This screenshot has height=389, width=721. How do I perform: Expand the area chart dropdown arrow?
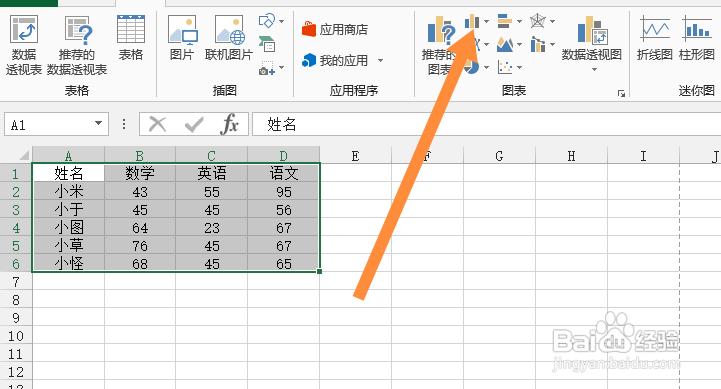point(519,45)
